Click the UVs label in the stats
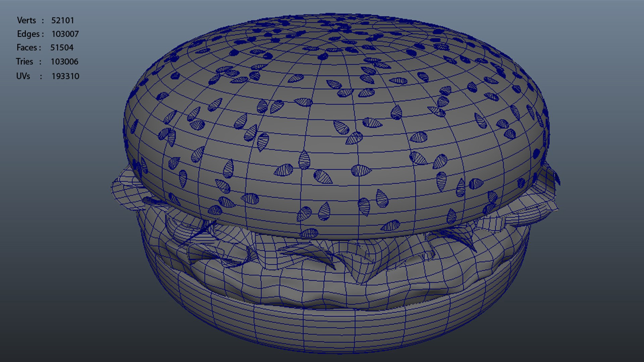This screenshot has height=362, width=644. [23, 76]
